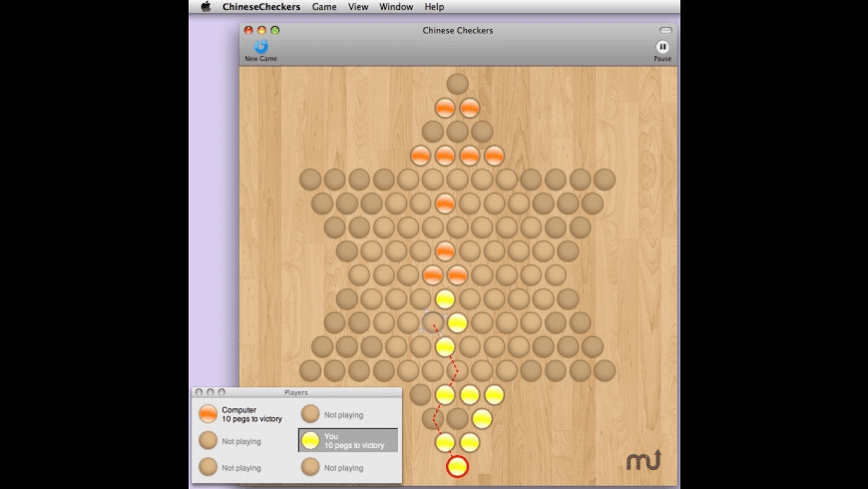Click the far-right hole of the topmost wide row

point(605,180)
